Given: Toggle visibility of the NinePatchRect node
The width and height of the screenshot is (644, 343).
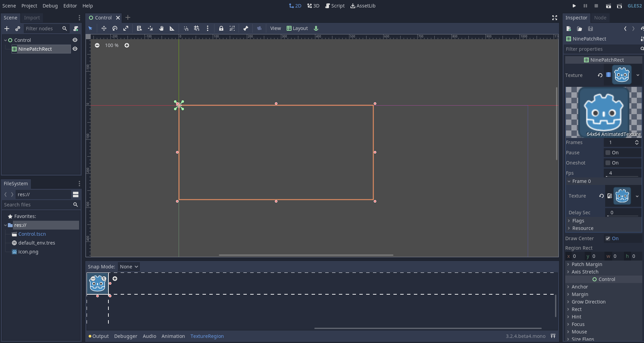Looking at the screenshot, I should coord(75,49).
